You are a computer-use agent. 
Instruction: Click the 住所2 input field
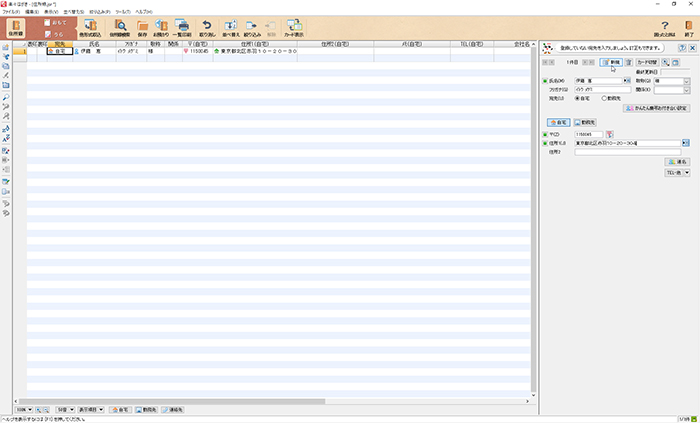click(630, 152)
